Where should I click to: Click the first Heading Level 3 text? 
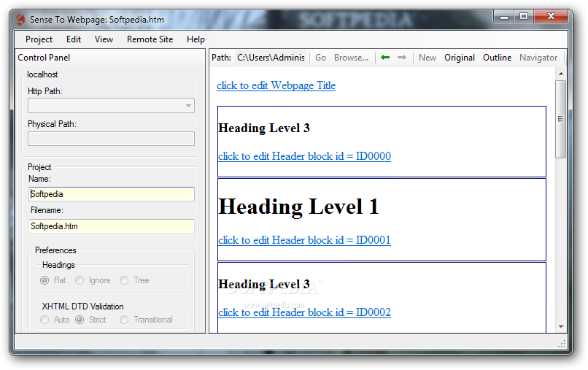264,128
